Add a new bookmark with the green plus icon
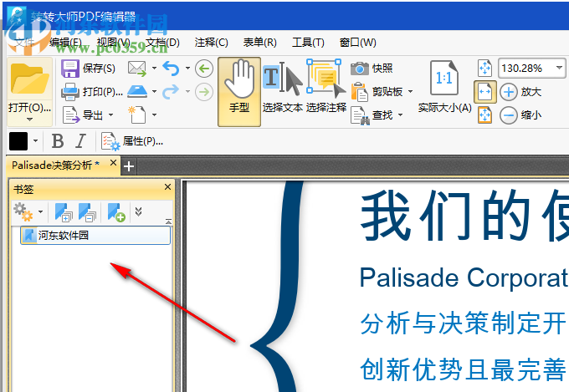 click(116, 212)
